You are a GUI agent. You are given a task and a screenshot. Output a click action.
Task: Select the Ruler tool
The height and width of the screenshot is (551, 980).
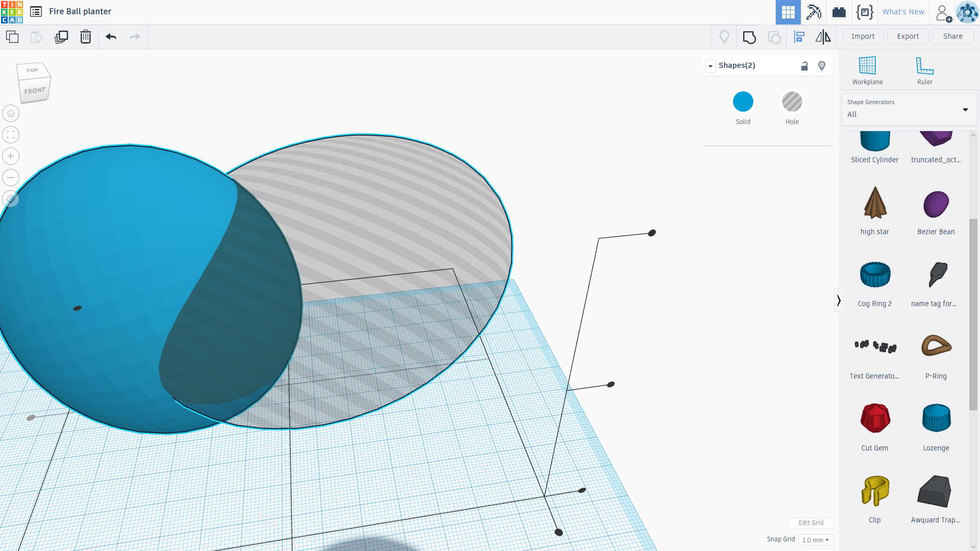pyautogui.click(x=924, y=70)
